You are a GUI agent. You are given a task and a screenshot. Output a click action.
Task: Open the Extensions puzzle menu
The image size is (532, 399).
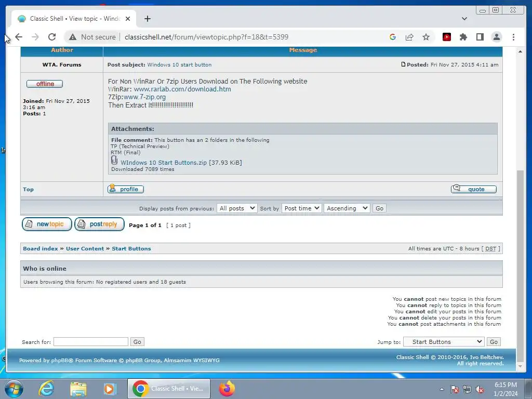(463, 37)
